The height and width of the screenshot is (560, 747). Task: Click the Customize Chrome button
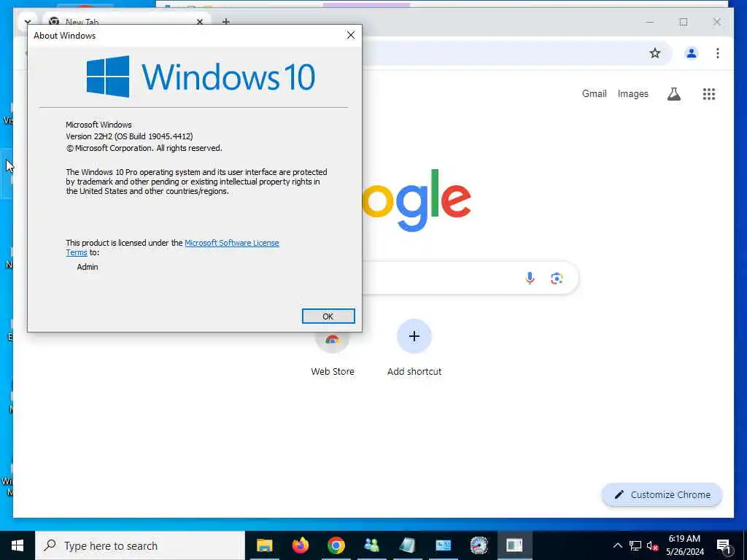662,495
